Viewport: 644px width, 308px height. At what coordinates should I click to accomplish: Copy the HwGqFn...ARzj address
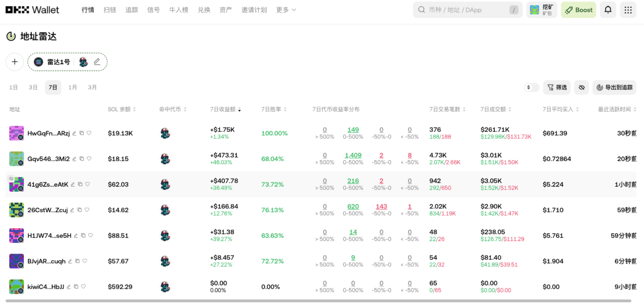(82, 133)
